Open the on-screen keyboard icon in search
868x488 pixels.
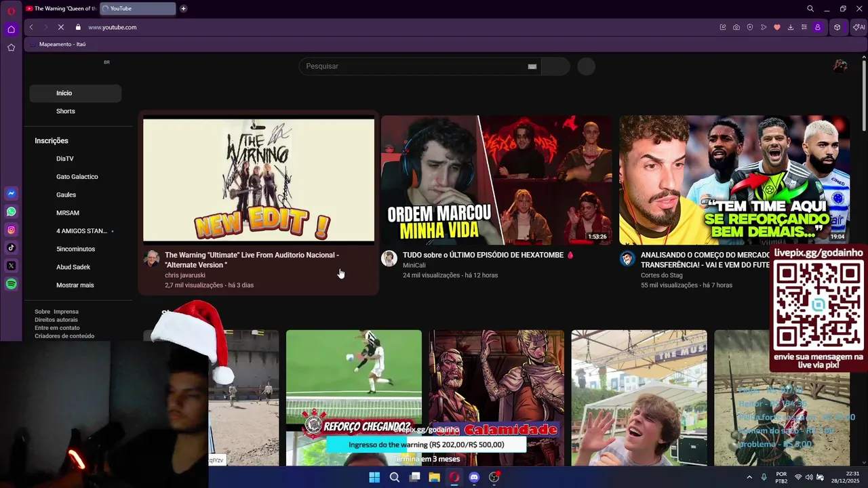532,66
